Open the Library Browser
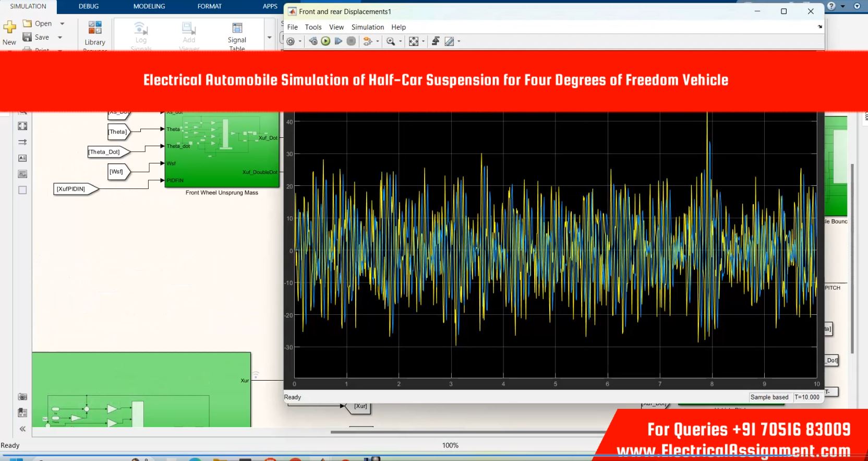Viewport: 868px width, 461px height. point(94,33)
